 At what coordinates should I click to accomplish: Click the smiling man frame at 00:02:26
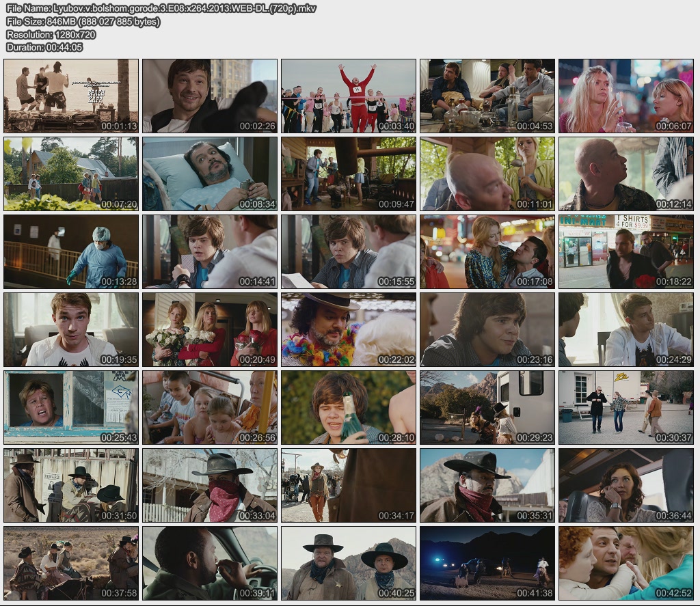[210, 96]
